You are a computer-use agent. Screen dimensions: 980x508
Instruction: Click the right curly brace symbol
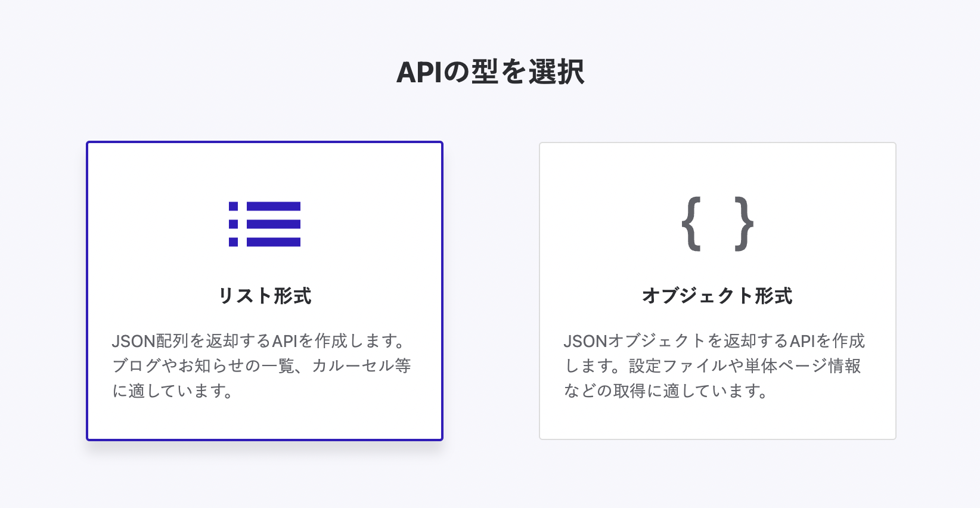744,224
